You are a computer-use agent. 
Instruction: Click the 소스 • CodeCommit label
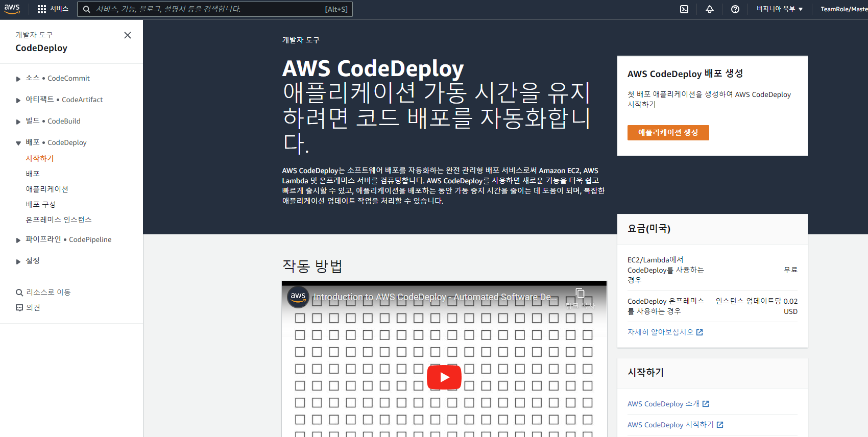pyautogui.click(x=58, y=78)
